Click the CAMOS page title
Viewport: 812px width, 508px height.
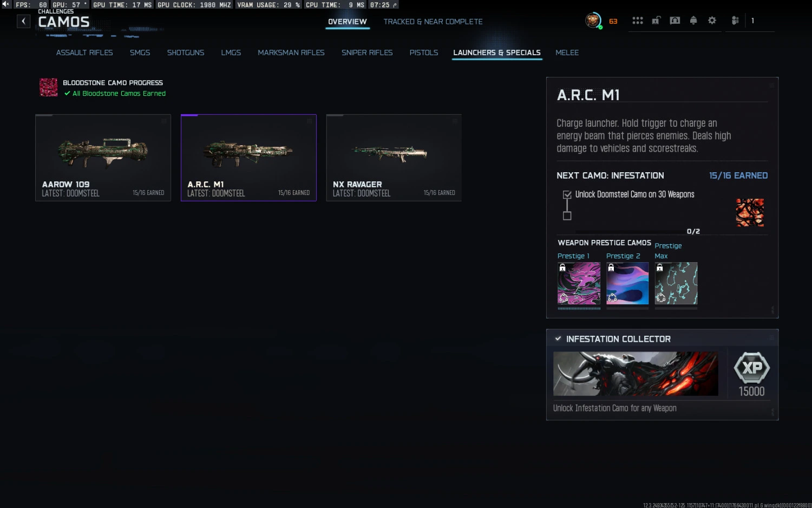pos(64,22)
